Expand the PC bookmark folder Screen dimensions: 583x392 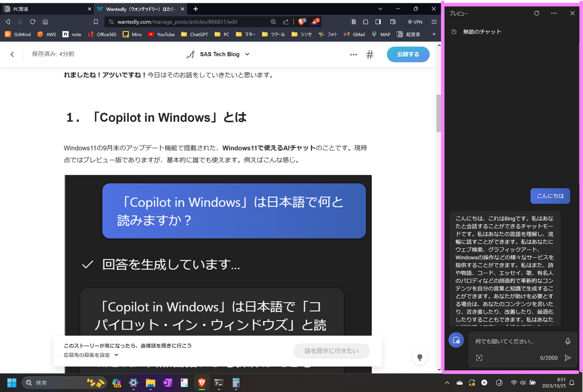point(222,34)
